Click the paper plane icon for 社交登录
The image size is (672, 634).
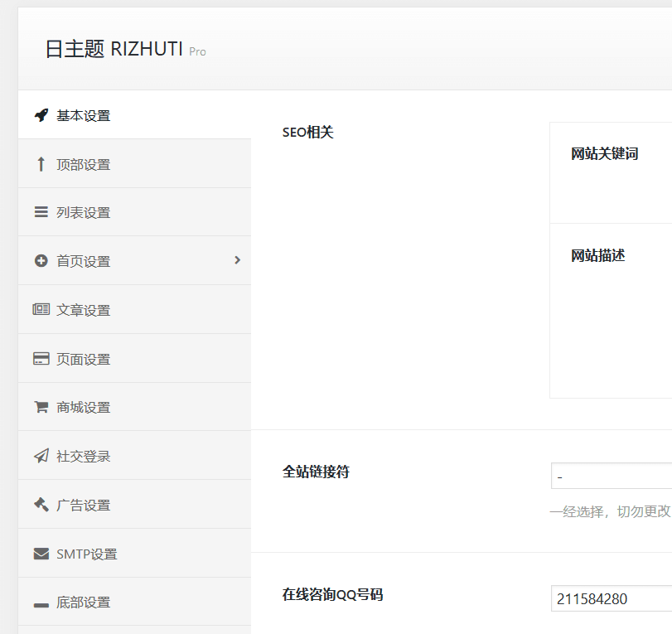[x=41, y=456]
